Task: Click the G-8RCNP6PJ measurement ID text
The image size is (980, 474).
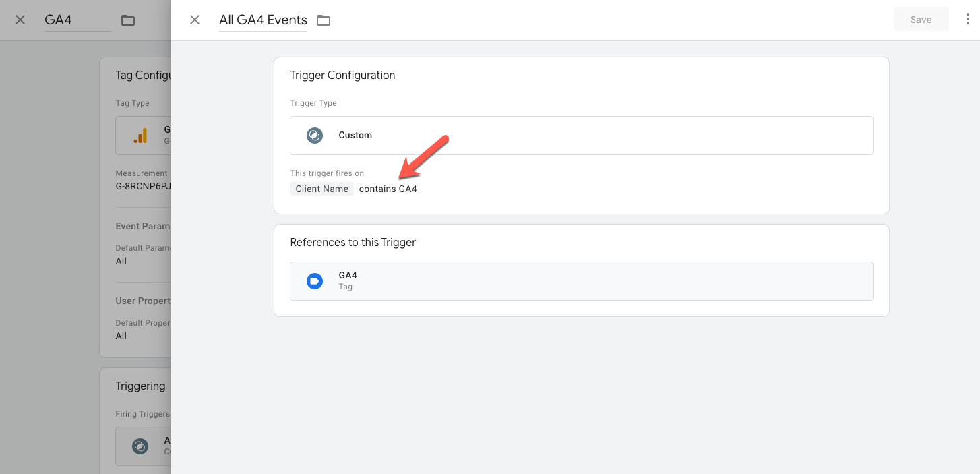Action: click(x=143, y=186)
